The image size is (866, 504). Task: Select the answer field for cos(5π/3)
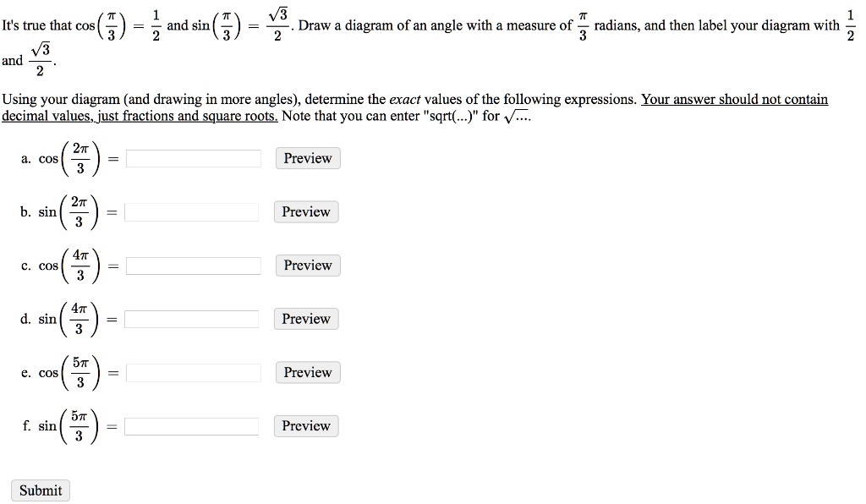tap(194, 373)
